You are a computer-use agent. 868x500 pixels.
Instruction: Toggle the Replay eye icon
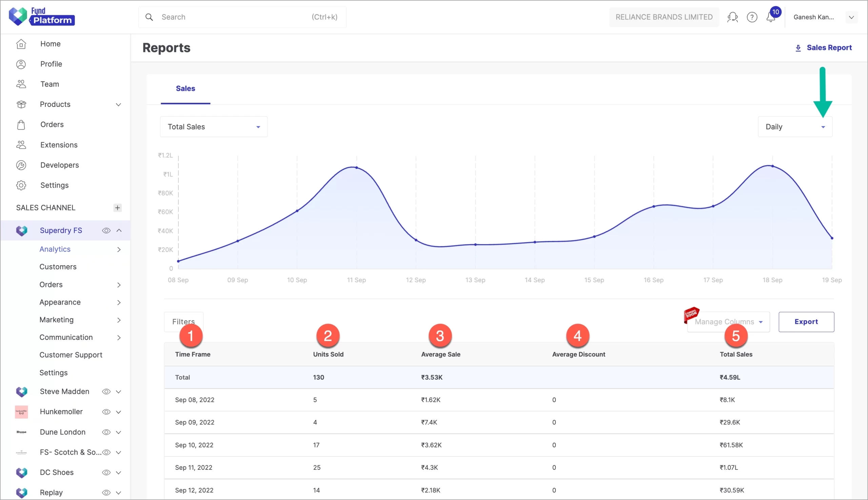[x=106, y=493]
